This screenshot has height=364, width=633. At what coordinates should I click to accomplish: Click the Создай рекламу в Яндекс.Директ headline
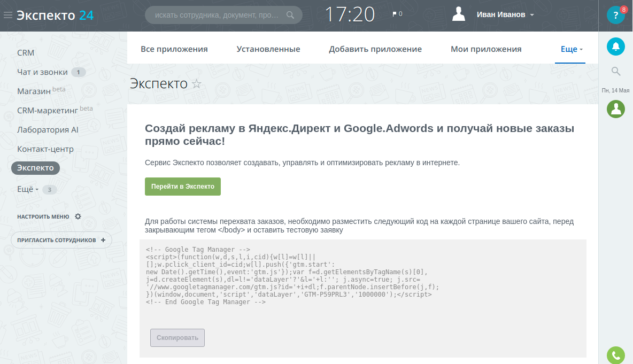tap(359, 135)
